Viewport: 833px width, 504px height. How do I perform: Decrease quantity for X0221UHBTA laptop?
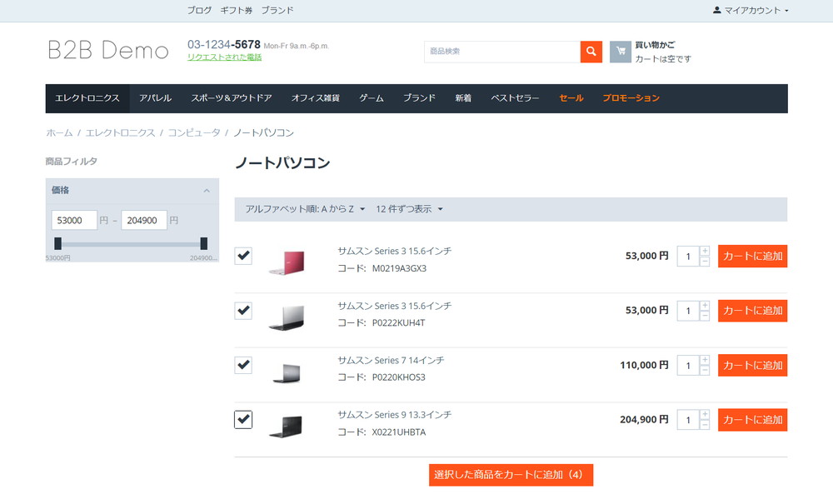pyautogui.click(x=705, y=425)
